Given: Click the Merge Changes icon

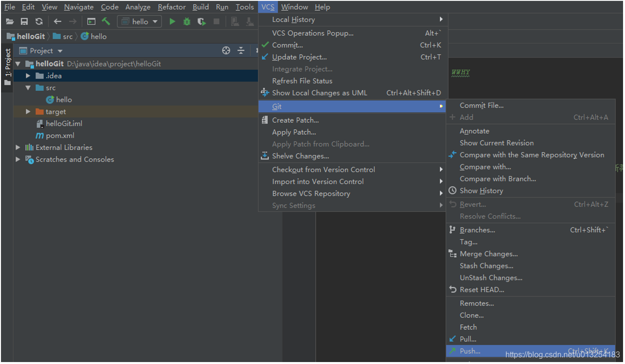Looking at the screenshot, I should (453, 254).
